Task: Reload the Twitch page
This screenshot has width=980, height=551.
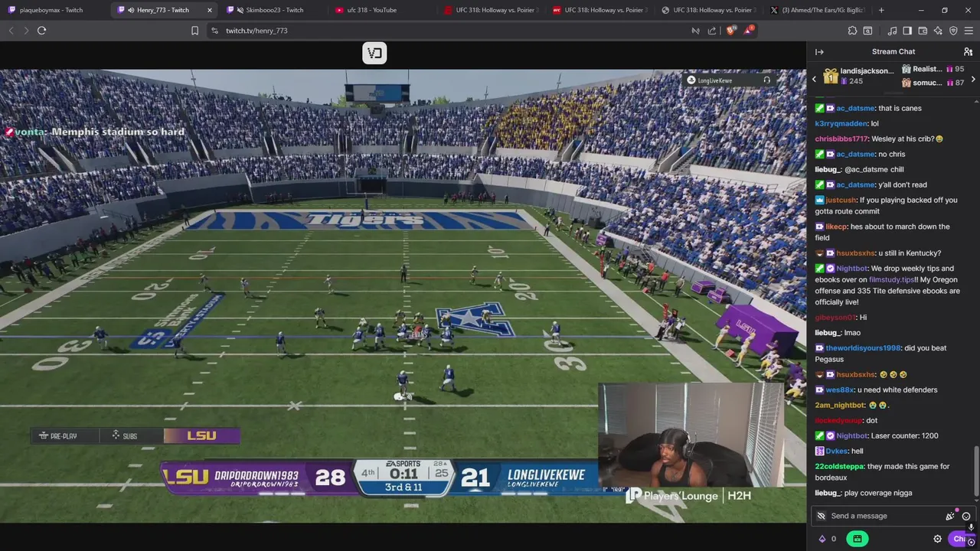Action: click(x=41, y=31)
